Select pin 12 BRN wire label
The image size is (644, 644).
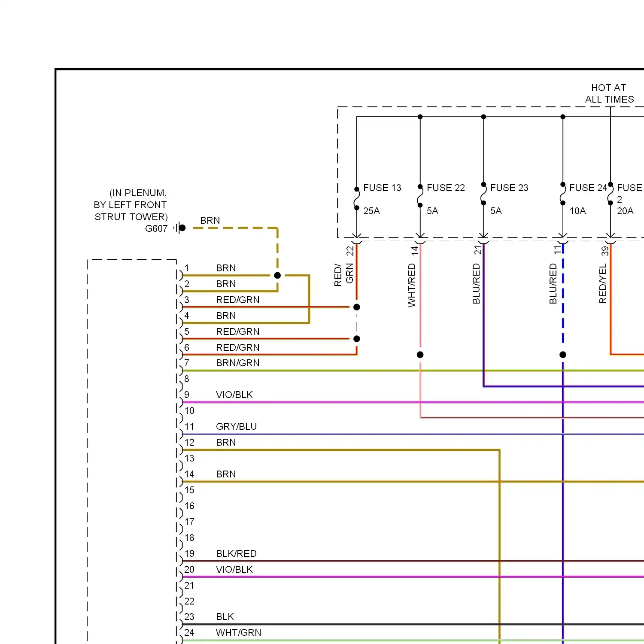tap(226, 442)
